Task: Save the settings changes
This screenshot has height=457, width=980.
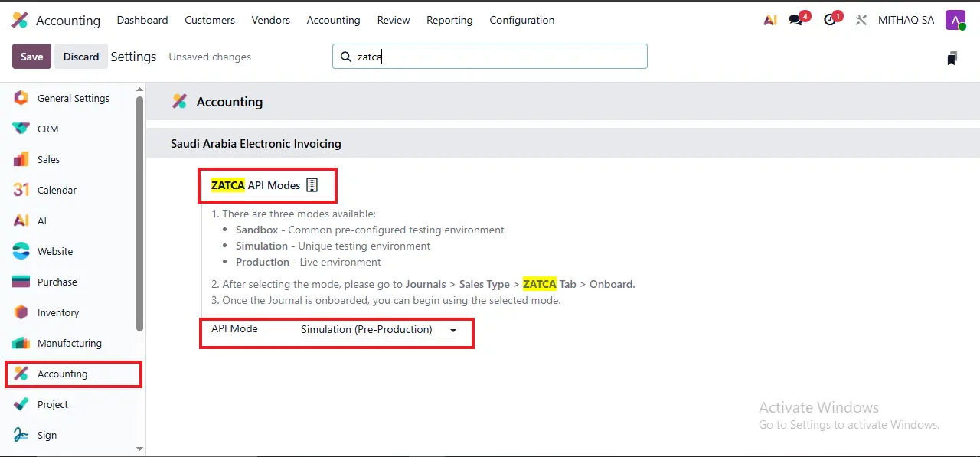Action: [x=31, y=57]
